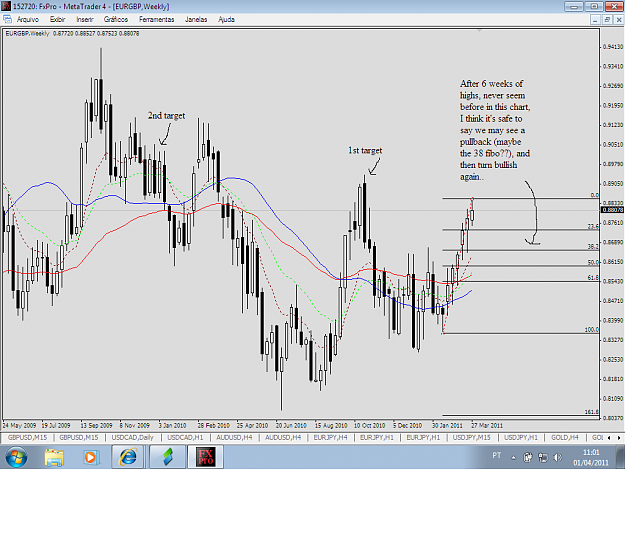
Task: Switch to the USDJPY,H1 chart tab
Action: 521,438
